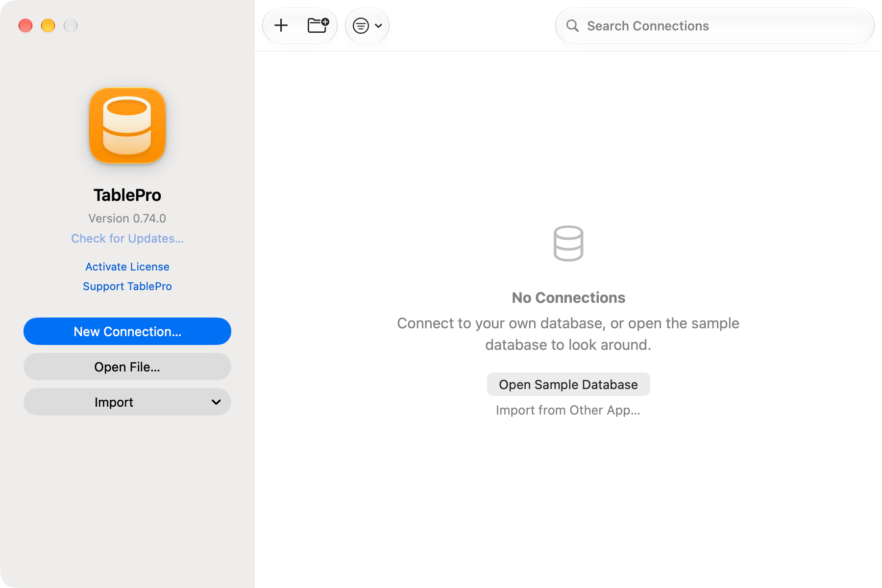Click the search magnifier icon

point(572,25)
